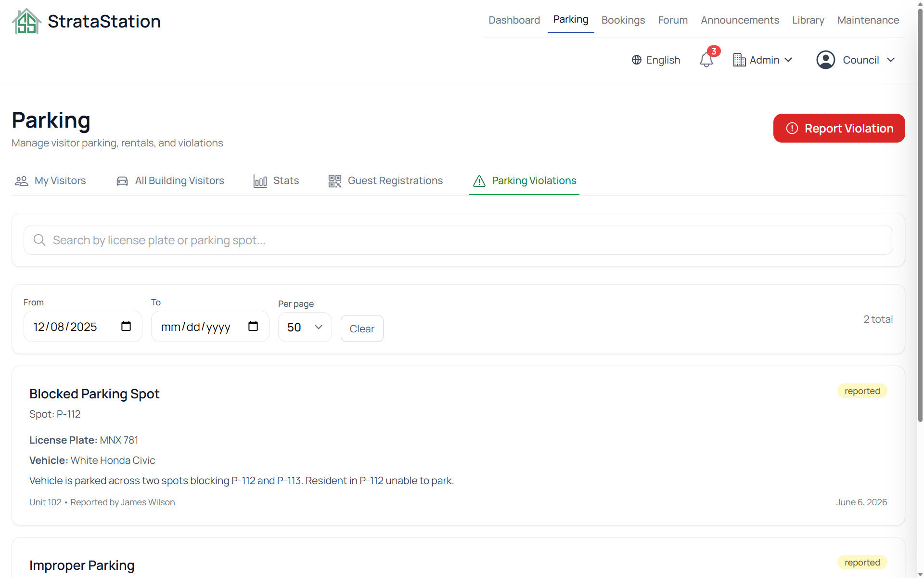Switch to the Stats tab
The image size is (924, 578).
[276, 181]
